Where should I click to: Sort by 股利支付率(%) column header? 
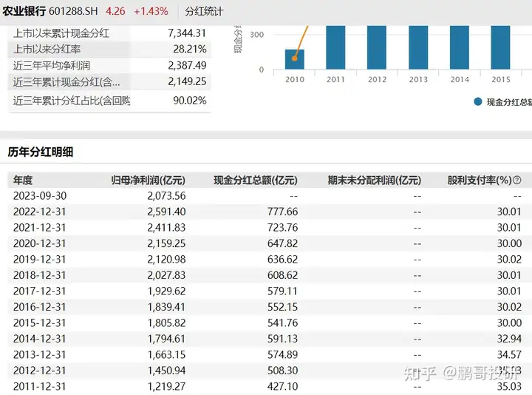(480, 180)
